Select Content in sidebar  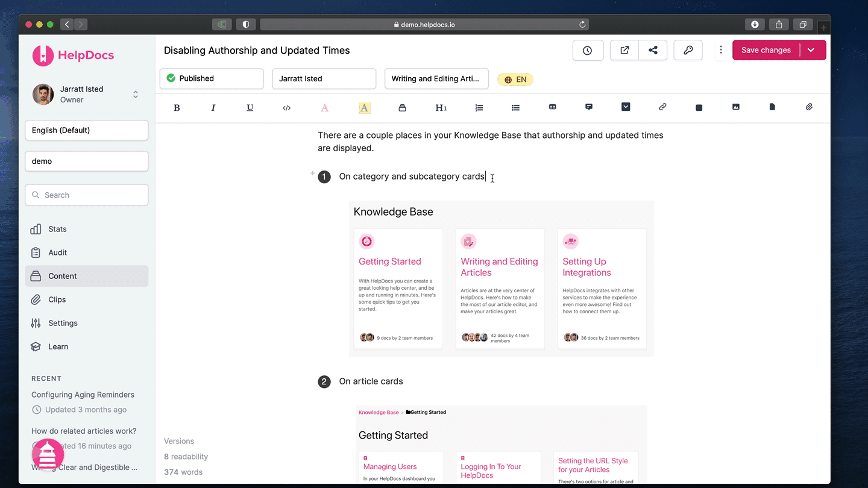pos(87,276)
